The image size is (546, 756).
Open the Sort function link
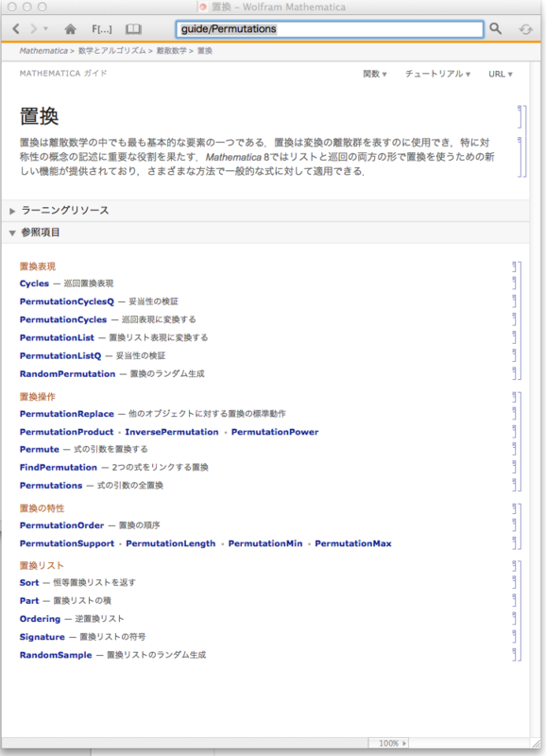(29, 582)
